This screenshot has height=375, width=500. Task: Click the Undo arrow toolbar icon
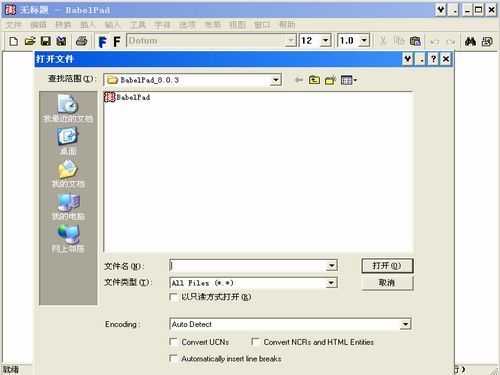click(x=435, y=42)
